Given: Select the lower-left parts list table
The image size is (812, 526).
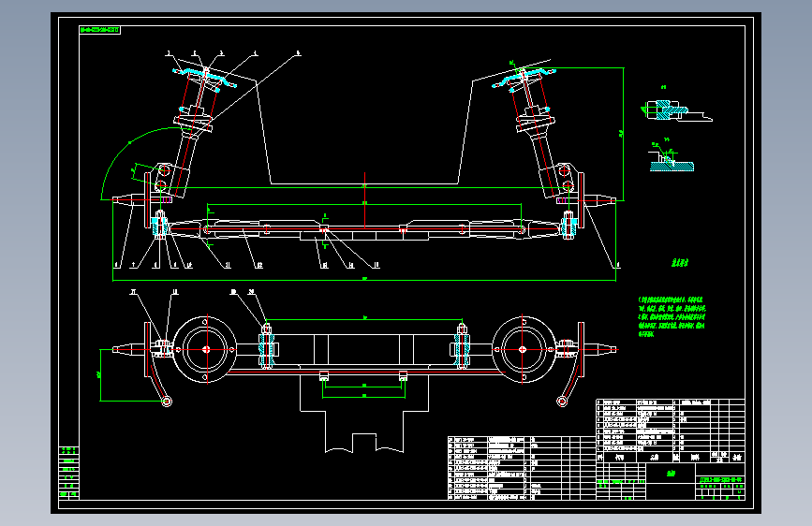Looking at the screenshot, I should 522,468.
